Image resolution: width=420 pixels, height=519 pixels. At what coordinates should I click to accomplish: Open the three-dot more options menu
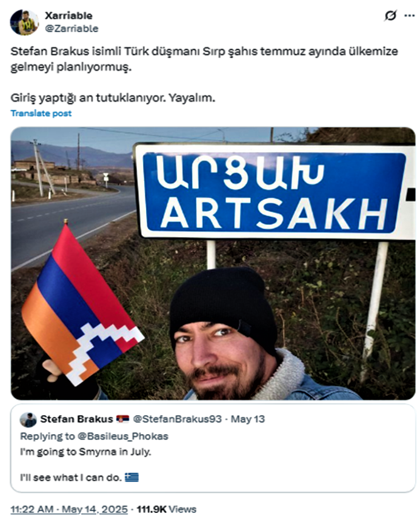410,15
